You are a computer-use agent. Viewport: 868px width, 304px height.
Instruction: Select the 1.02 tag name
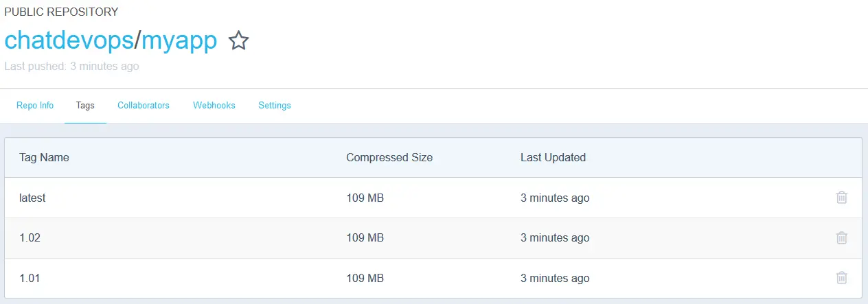pos(30,238)
